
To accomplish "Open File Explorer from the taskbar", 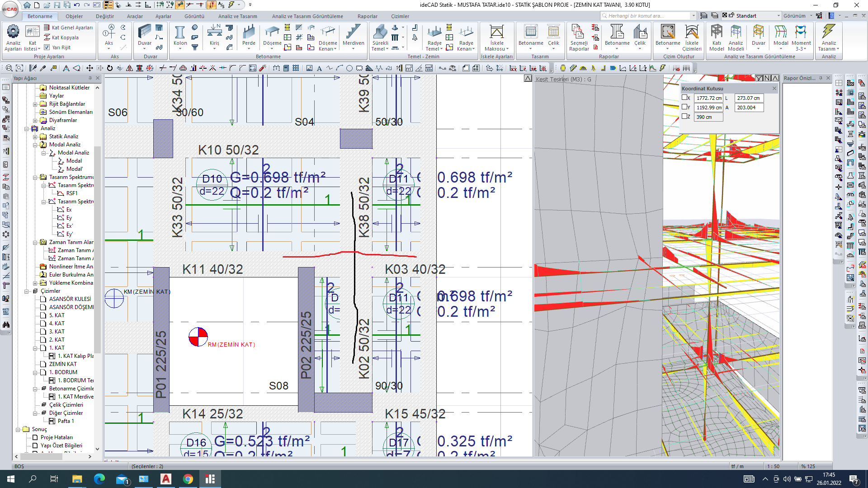I will (x=77, y=479).
